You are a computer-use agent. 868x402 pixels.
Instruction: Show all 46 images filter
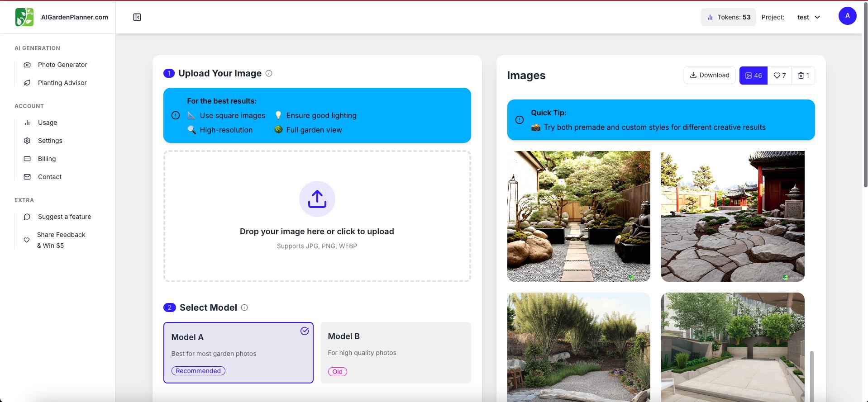click(753, 76)
